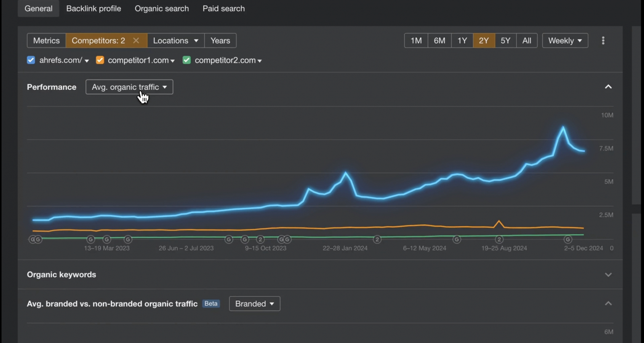This screenshot has height=343, width=644.
Task: Click Google update marker near 6–12 May 2024
Action: tap(456, 240)
